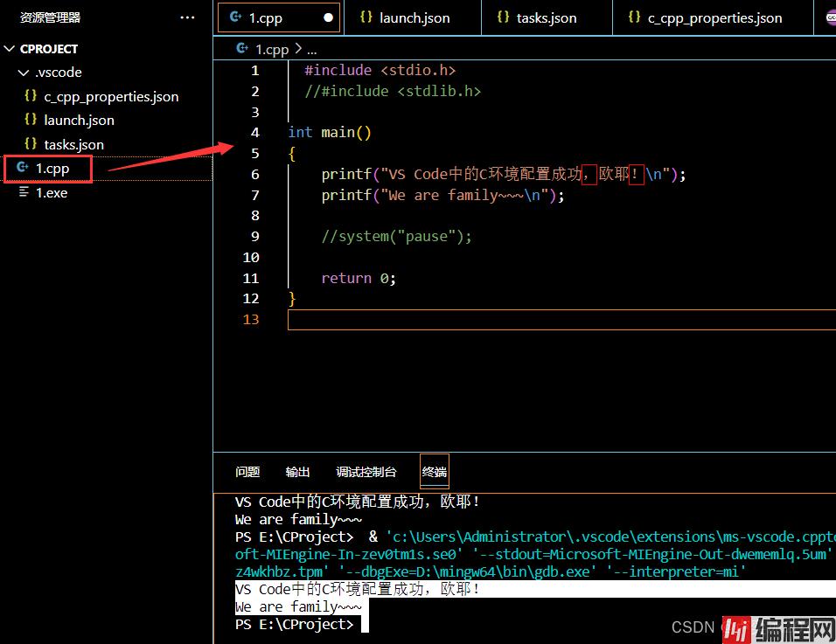
Task: Select the 终端 (Terminal) panel tab
Action: coord(434,472)
